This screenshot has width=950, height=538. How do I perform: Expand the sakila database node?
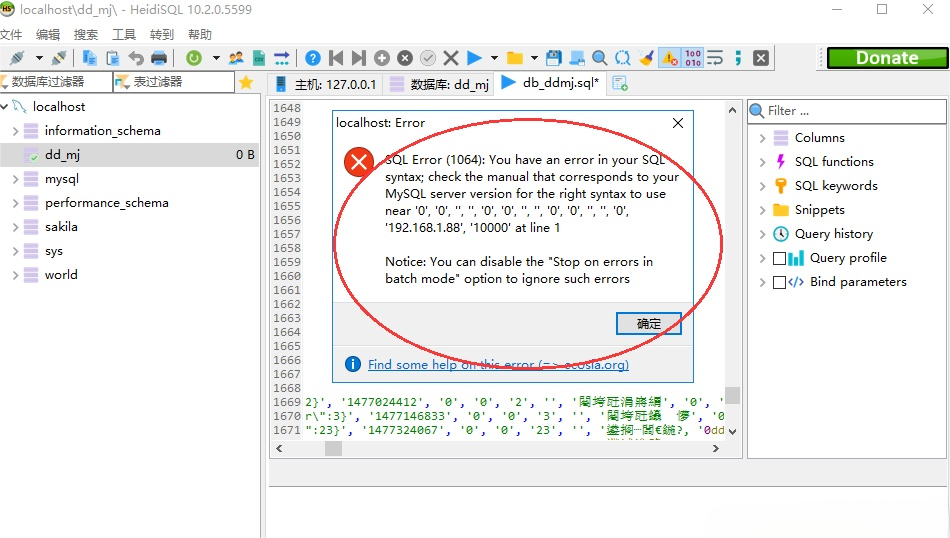click(15, 227)
